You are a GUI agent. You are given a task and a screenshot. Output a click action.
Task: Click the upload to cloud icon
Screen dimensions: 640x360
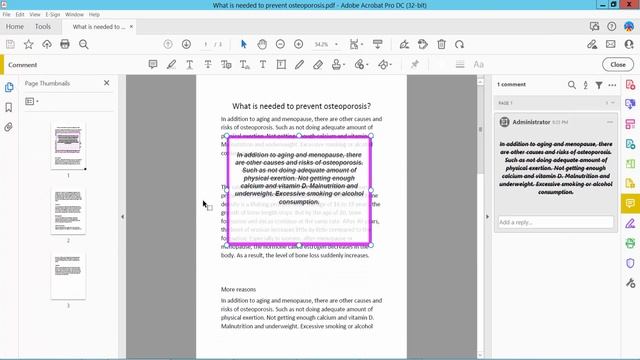(x=47, y=44)
